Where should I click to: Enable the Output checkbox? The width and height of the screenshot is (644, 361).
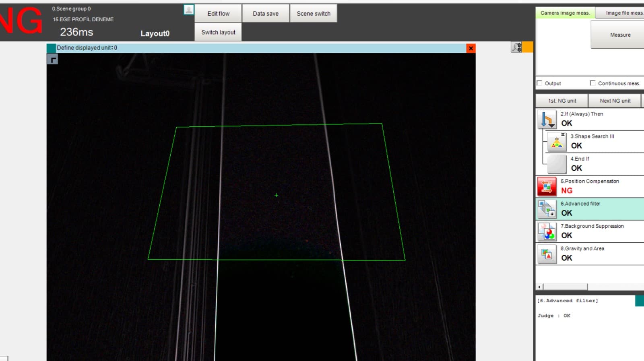click(539, 83)
